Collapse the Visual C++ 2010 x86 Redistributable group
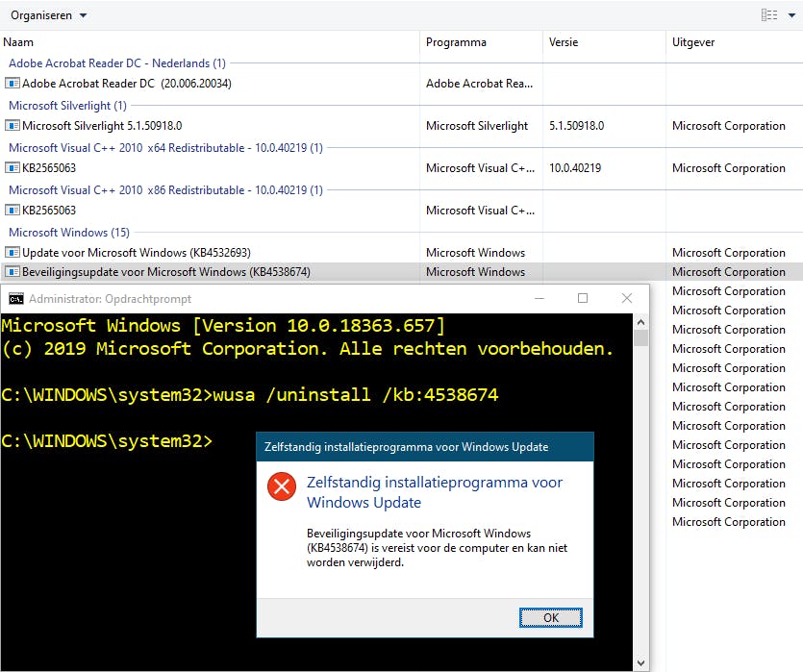The height and width of the screenshot is (672, 803). tap(165, 190)
